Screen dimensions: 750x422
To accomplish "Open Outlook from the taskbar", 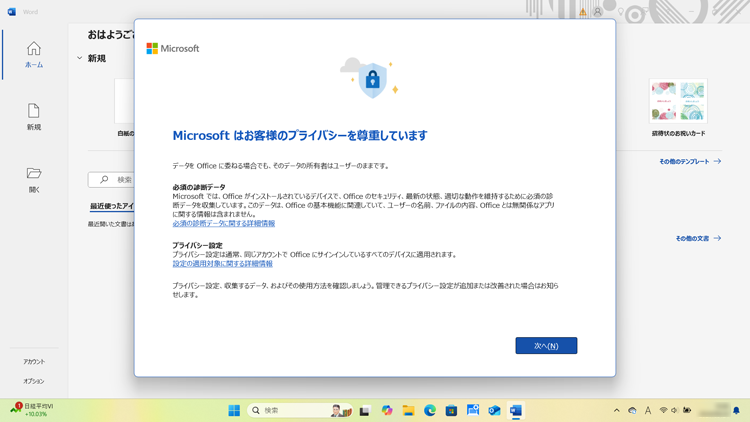I will point(494,410).
